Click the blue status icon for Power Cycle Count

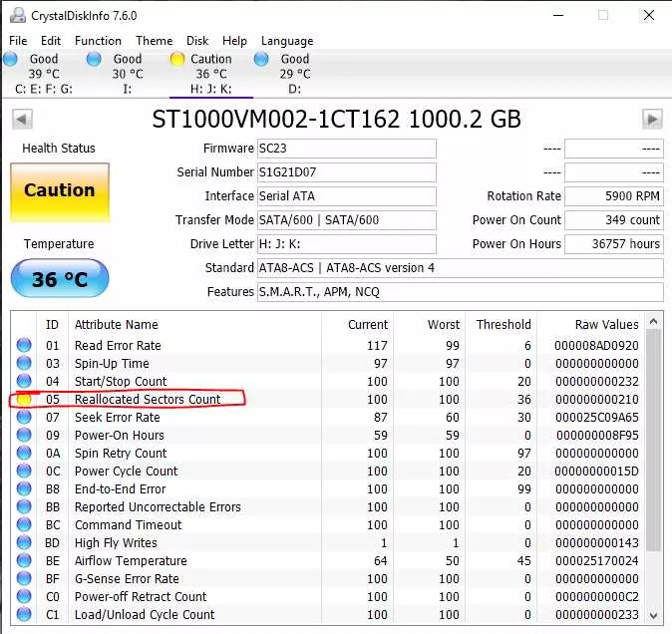tap(24, 471)
